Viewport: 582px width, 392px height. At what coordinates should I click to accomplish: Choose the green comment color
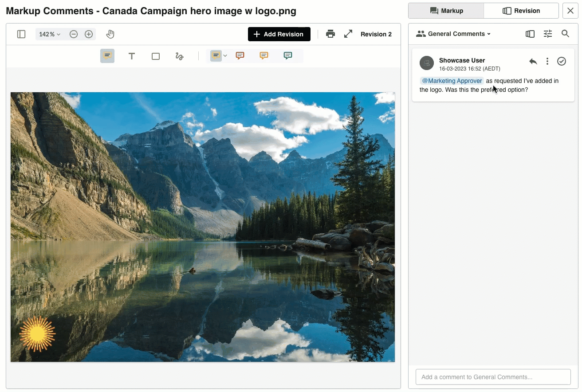(x=288, y=56)
